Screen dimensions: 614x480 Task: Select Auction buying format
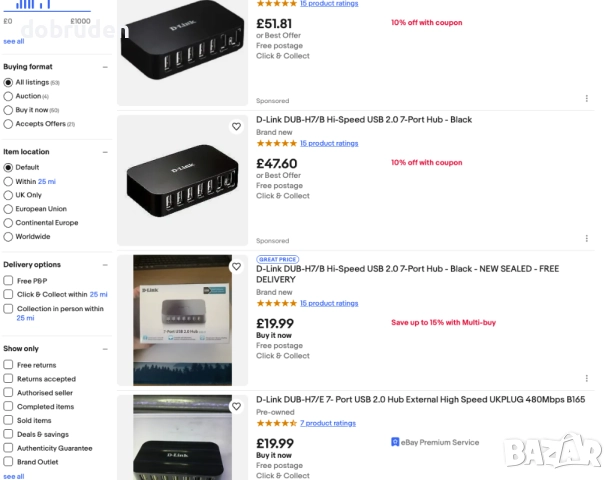pyautogui.click(x=9, y=96)
